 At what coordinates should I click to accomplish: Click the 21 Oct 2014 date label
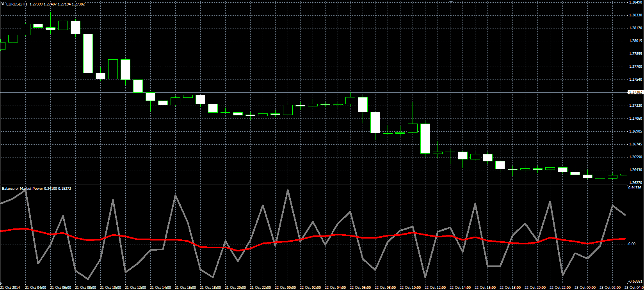(x=11, y=288)
